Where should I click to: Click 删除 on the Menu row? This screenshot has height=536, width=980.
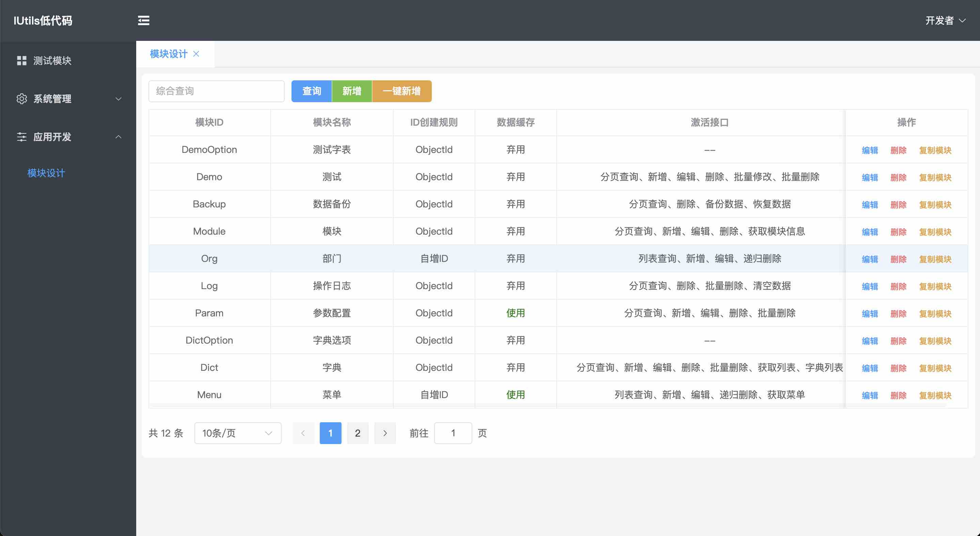click(899, 395)
